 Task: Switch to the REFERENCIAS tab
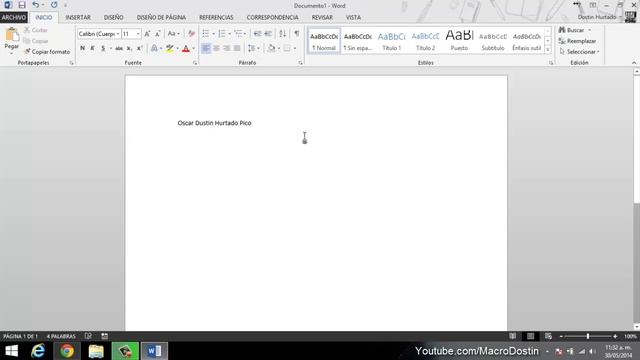point(216,18)
